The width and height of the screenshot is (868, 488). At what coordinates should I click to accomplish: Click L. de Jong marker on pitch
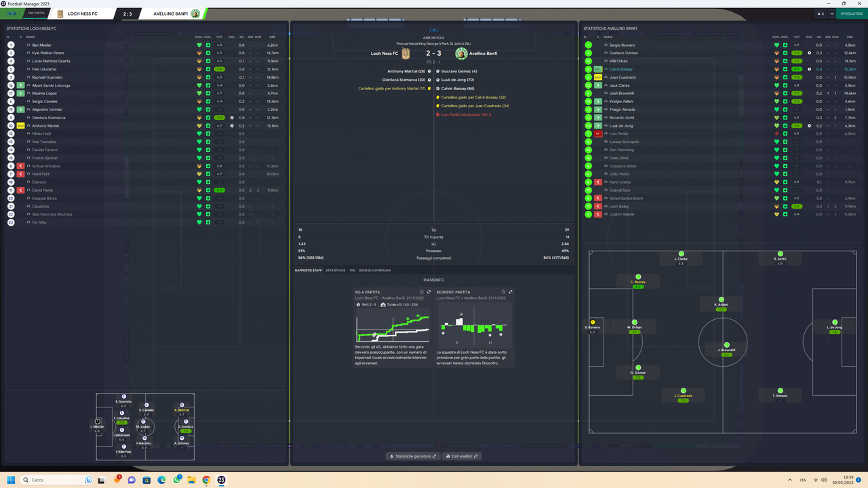click(835, 323)
